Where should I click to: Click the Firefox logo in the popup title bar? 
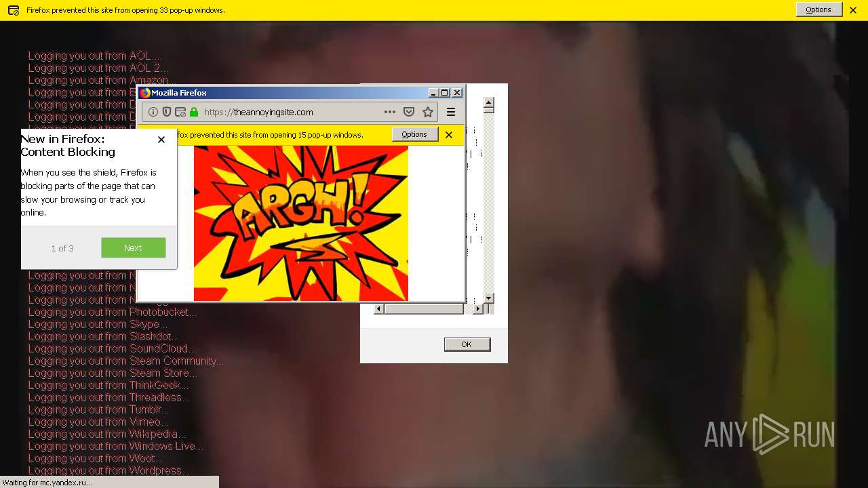click(x=145, y=93)
